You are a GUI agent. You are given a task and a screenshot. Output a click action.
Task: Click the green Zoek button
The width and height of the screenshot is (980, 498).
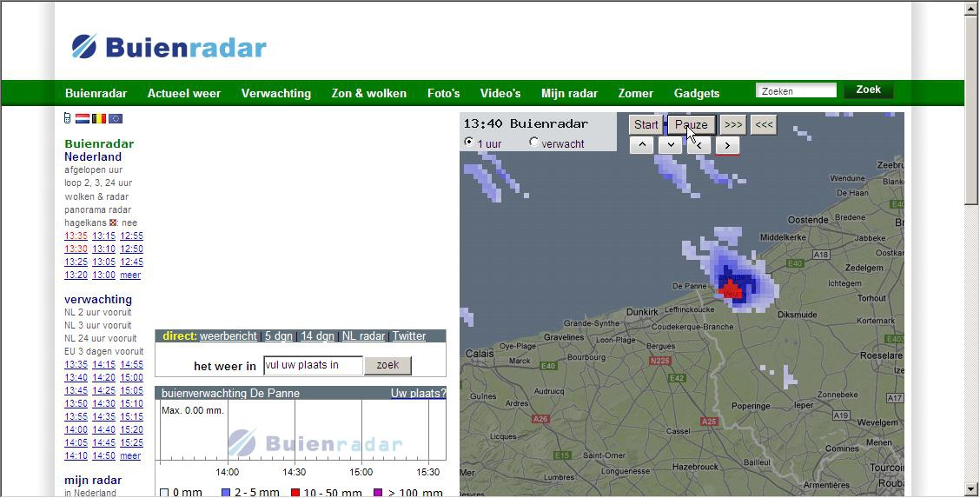pyautogui.click(x=869, y=90)
